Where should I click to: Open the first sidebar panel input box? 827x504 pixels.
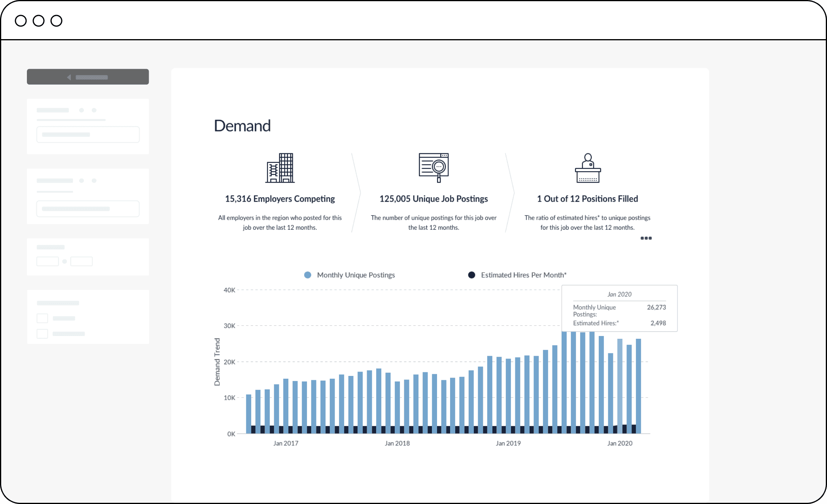point(88,134)
